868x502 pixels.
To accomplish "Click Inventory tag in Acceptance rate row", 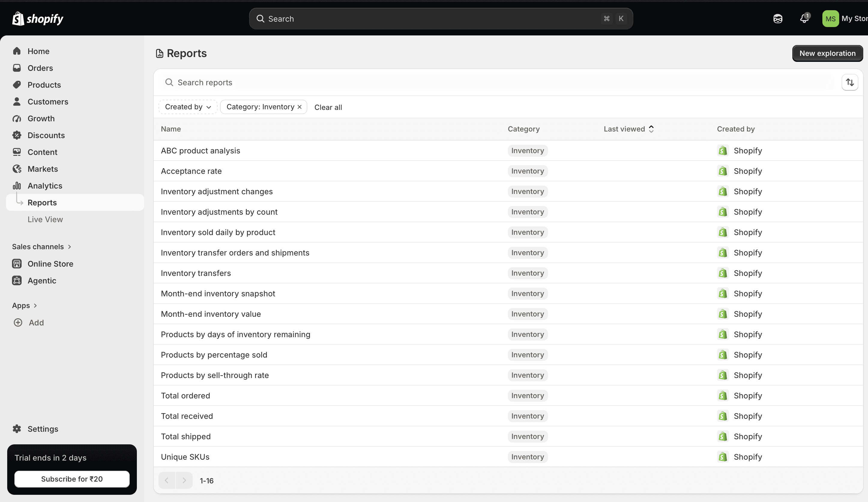I will [527, 171].
